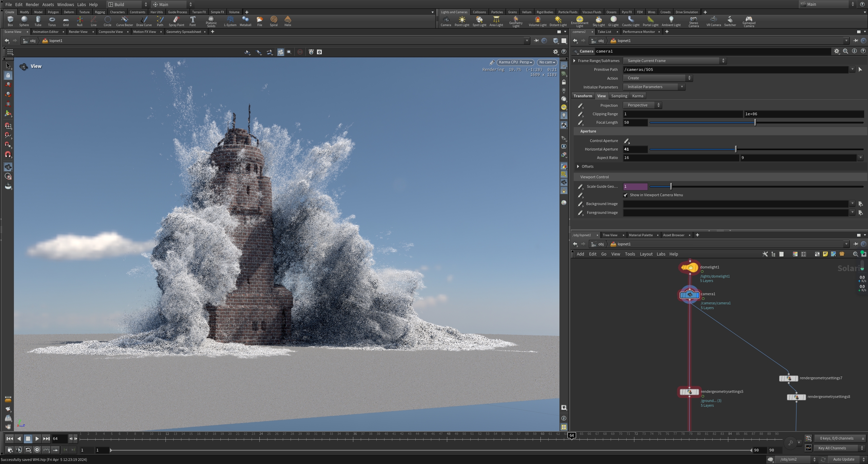Viewport: 868px width, 464px height.
Task: Select the Sphere tool on the Create shelf
Action: pos(24,21)
